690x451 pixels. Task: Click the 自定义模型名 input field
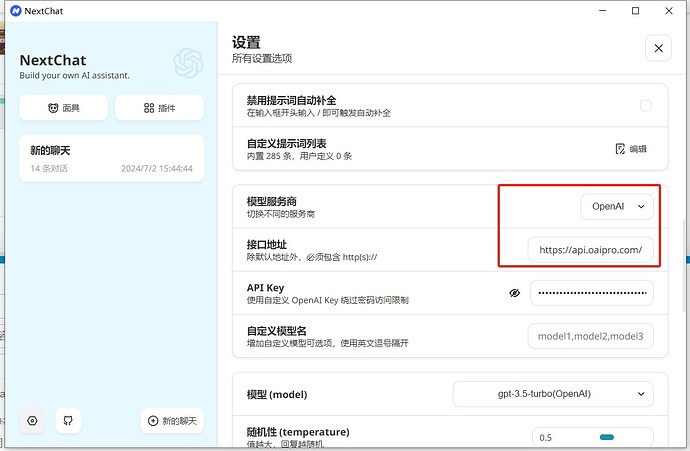click(x=591, y=336)
